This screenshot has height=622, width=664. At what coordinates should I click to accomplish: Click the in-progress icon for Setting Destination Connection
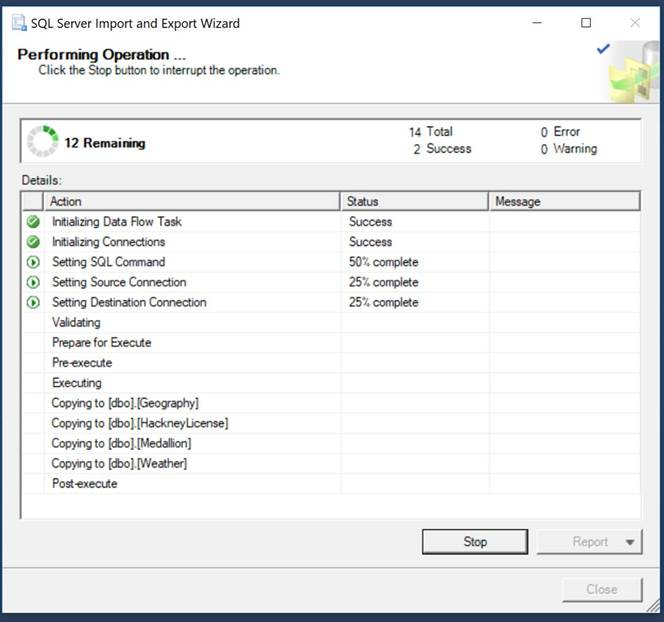click(x=33, y=302)
